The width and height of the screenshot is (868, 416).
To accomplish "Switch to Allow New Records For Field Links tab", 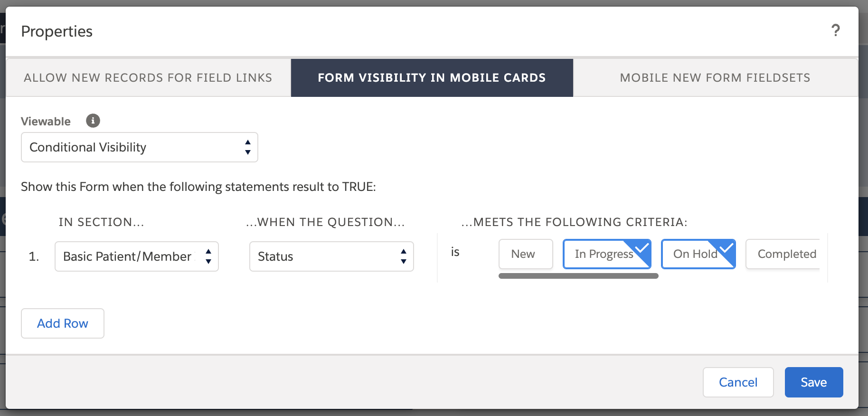I will (x=148, y=78).
